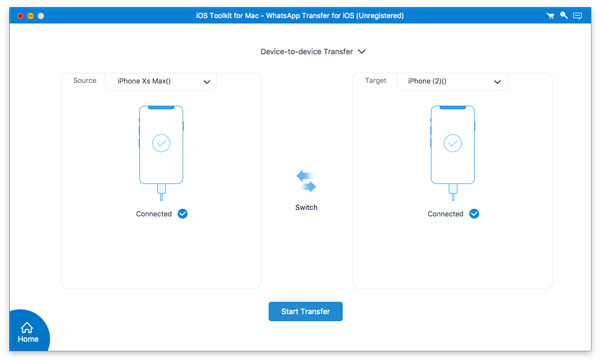Click target Connected blue check badge
Screen dimensions: 600x362
coord(474,214)
